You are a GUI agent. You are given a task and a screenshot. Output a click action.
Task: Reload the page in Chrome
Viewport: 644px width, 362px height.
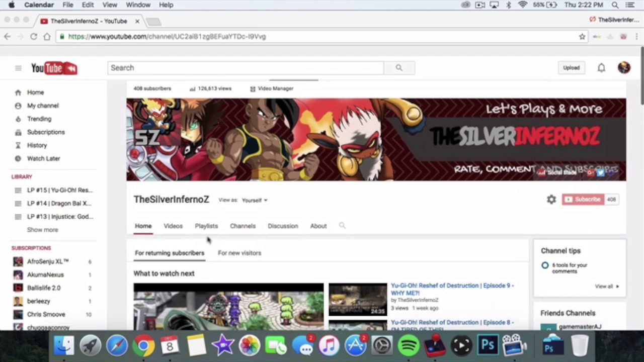[x=34, y=37]
